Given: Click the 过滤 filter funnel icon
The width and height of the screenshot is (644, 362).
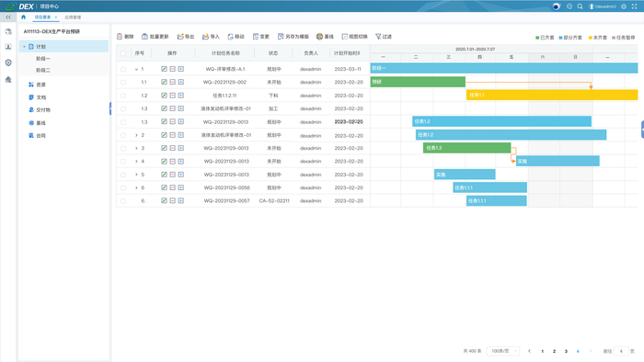Looking at the screenshot, I should (378, 37).
